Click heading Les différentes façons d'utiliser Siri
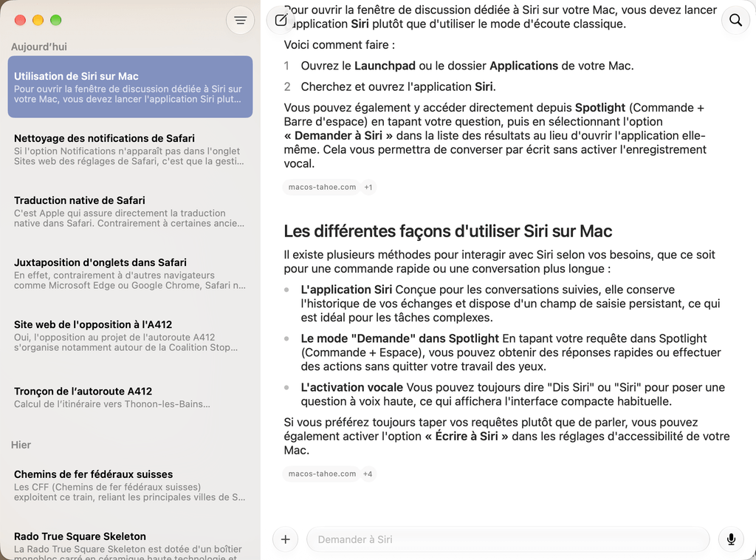The image size is (756, 560). 448,231
